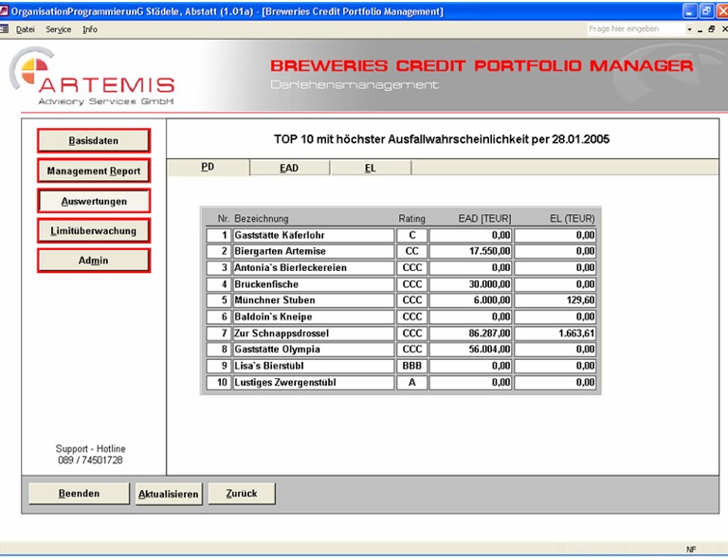Click the EAD value 56.004,00
The image size is (728, 560).
470,350
